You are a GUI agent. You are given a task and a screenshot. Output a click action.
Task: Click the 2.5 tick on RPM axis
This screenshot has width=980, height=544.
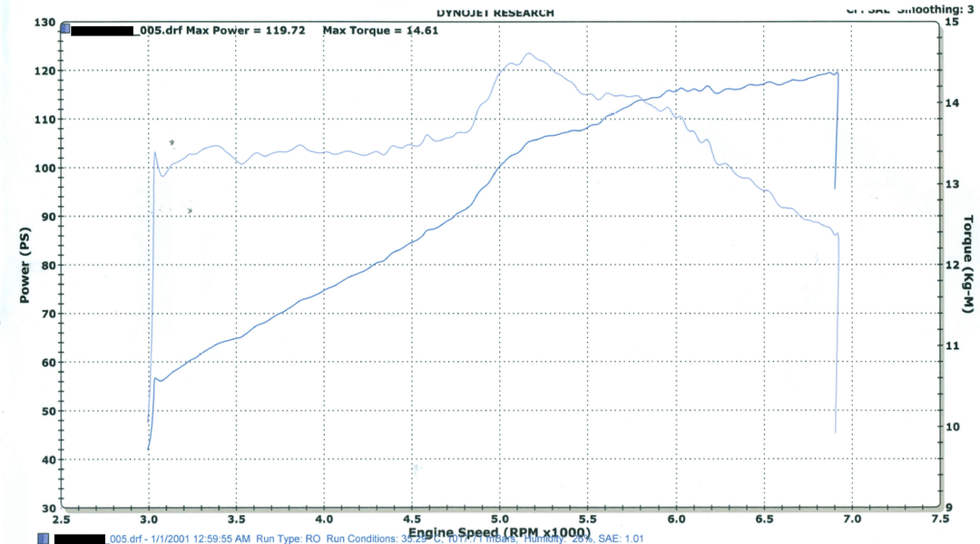coord(61,520)
